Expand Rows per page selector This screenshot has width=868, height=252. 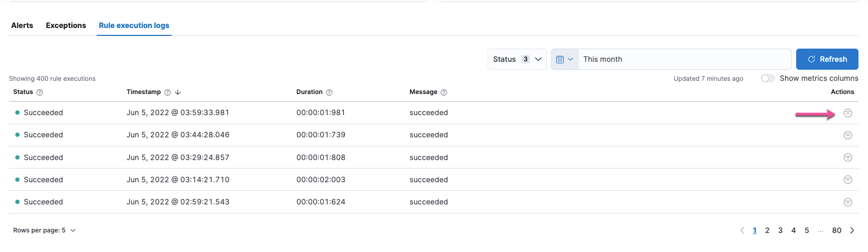click(44, 230)
